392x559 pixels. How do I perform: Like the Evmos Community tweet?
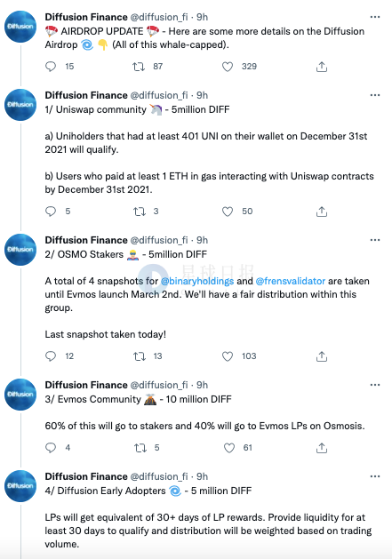pyautogui.click(x=229, y=448)
